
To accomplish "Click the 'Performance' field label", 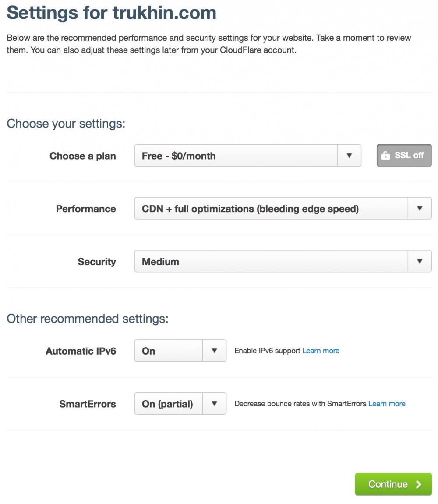I will click(86, 209).
